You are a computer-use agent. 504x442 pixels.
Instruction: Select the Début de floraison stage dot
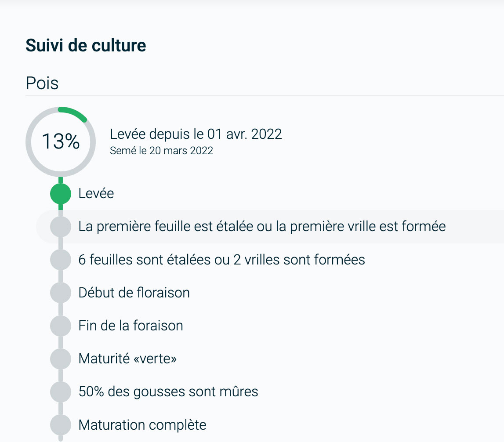(61, 293)
